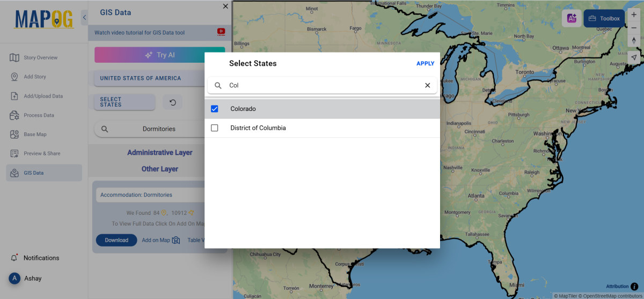Uncheck the Colorado checkbox
The height and width of the screenshot is (299, 644).
(215, 109)
